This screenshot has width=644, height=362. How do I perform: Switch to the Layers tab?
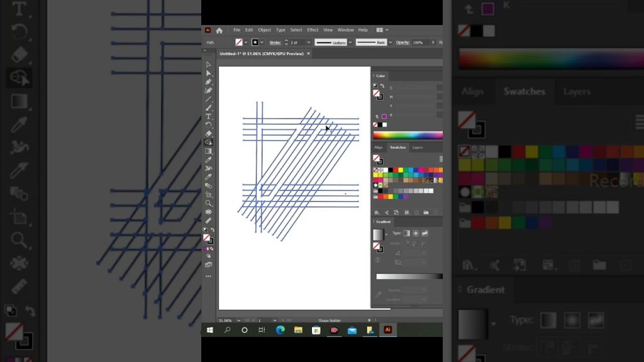coord(417,147)
